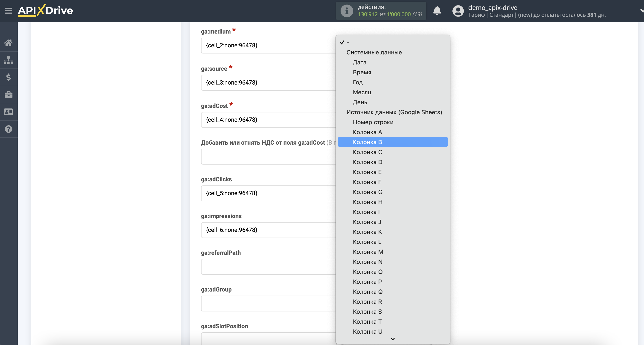Click the ga:adSlotPosition input field
The image size is (644, 345).
[x=268, y=339]
